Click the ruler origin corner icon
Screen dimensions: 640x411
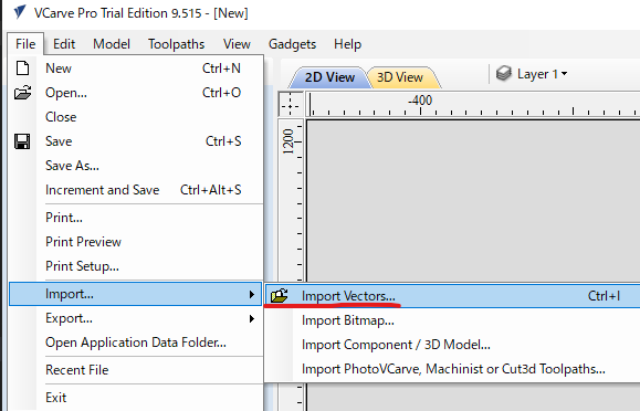(x=289, y=102)
